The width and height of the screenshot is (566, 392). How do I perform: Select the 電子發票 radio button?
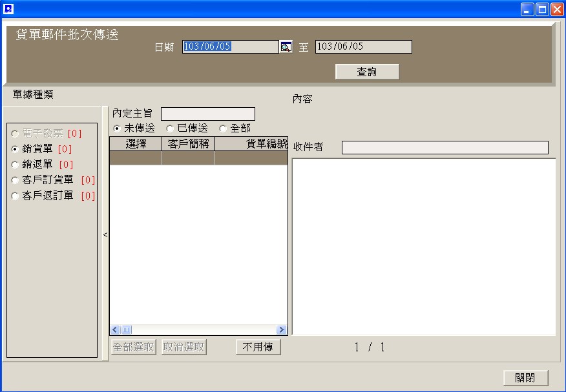(15, 134)
